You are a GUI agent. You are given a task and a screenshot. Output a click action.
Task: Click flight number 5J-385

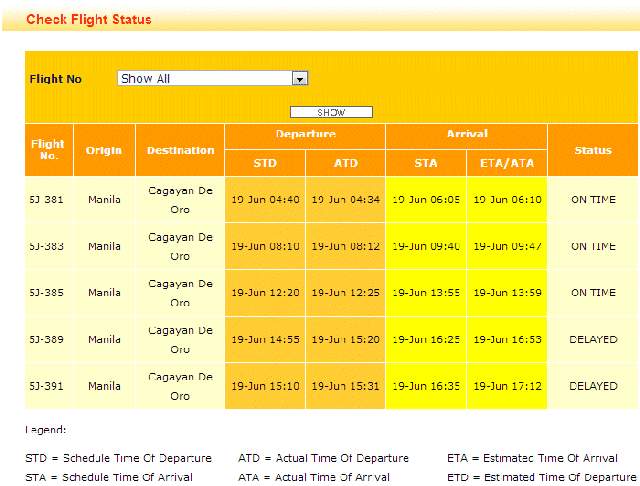pos(47,293)
